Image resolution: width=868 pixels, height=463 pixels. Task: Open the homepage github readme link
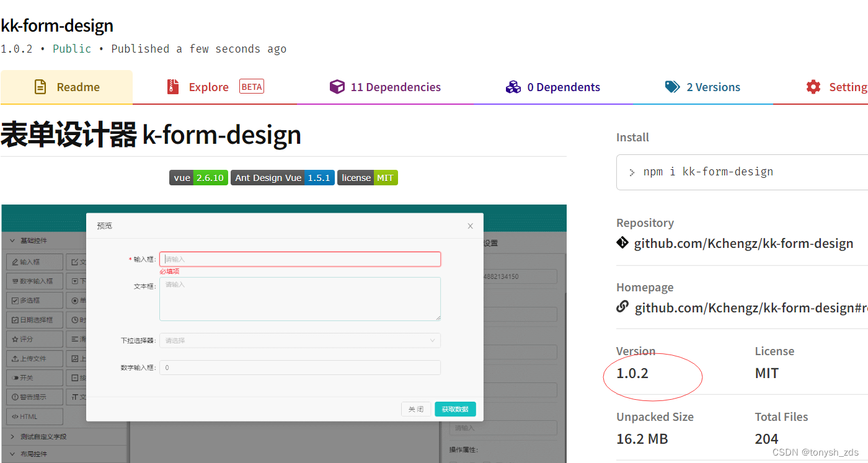[751, 308]
